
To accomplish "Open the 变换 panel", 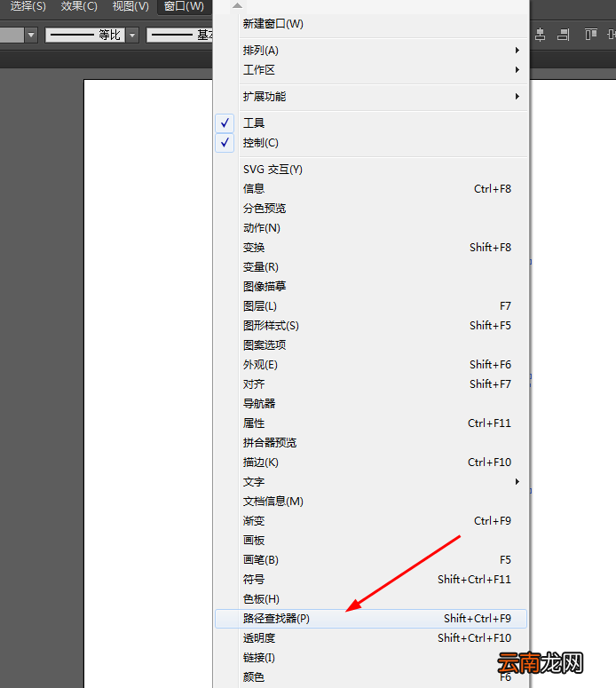I will click(x=371, y=248).
